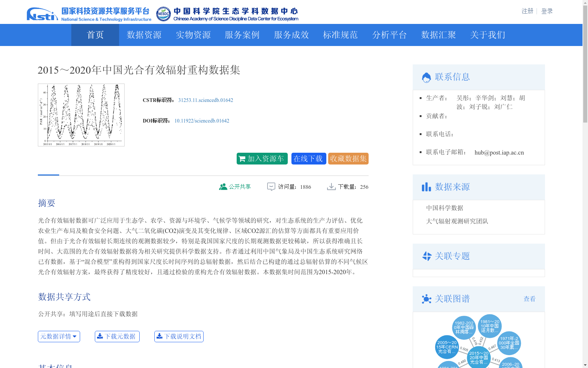
Task: Click the 访问量: 1886 count
Action: [294, 187]
